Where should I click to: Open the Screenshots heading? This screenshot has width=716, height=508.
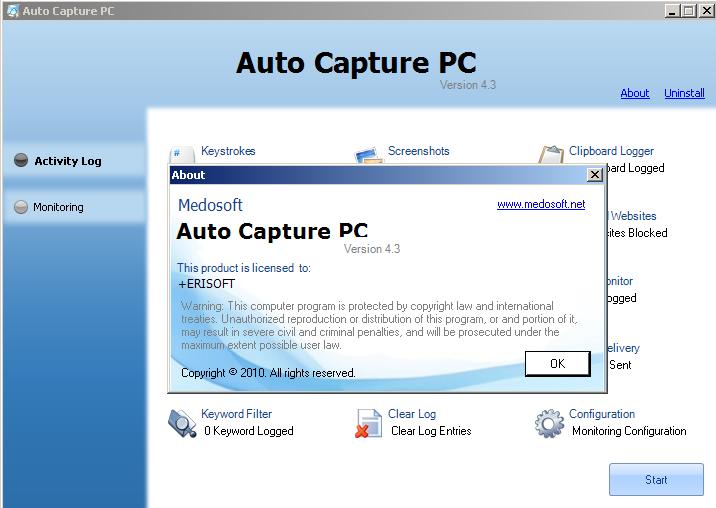pos(419,151)
